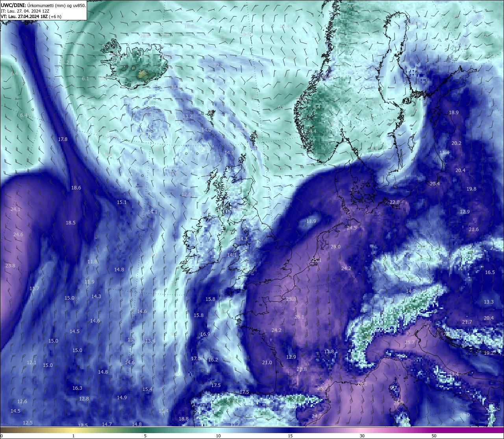Click the 18.6 map value
This screenshot has height=439, width=504.
(76, 188)
